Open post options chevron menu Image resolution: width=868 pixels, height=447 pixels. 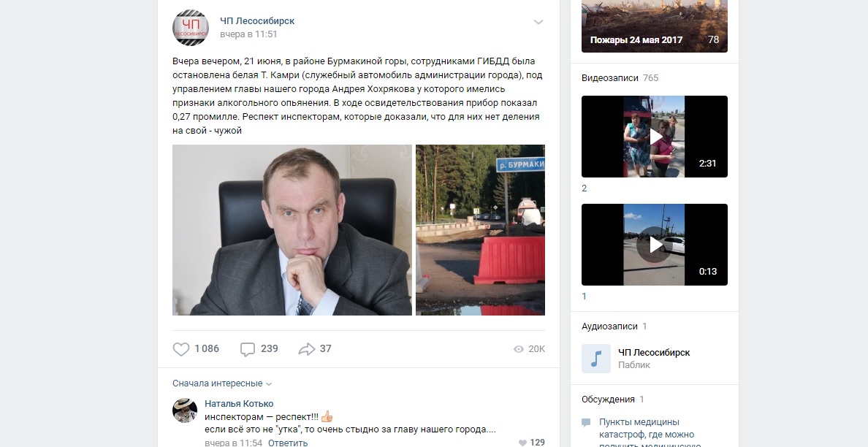538,22
